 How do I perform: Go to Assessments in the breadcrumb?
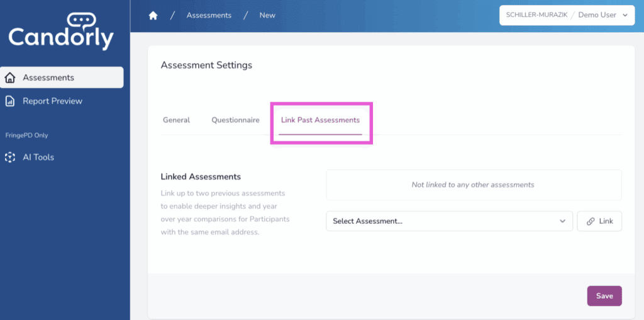tap(209, 16)
